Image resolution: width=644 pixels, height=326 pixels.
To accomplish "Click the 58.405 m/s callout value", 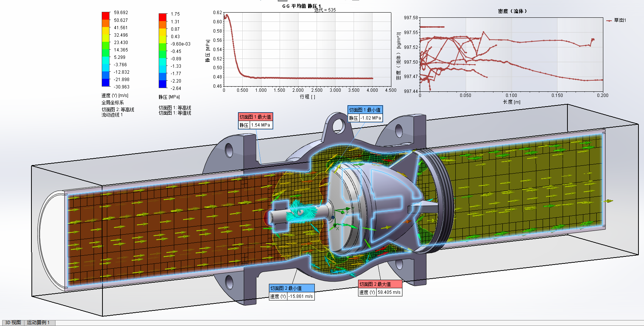I will 389,292.
